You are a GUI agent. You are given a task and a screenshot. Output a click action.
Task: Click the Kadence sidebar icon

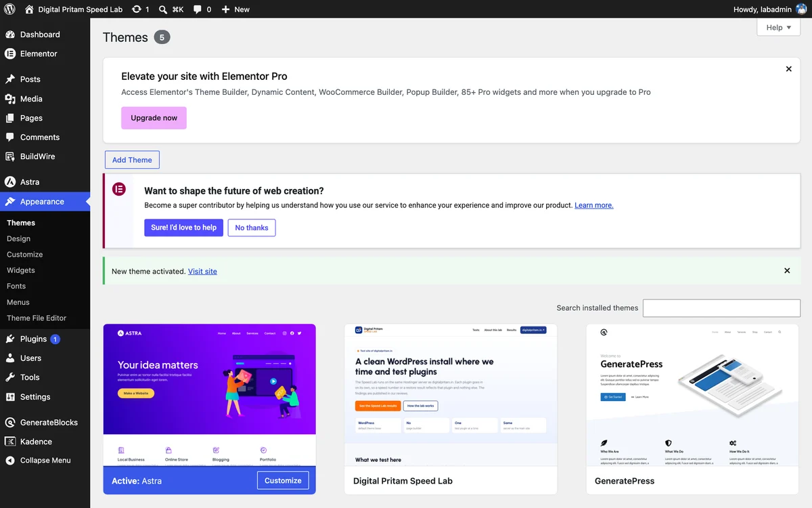[x=10, y=442]
